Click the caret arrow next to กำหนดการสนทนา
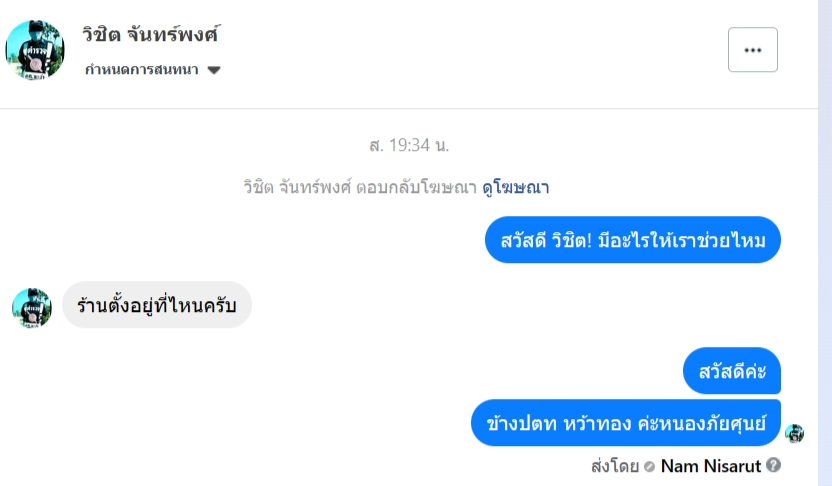The height and width of the screenshot is (486, 832). click(x=214, y=70)
